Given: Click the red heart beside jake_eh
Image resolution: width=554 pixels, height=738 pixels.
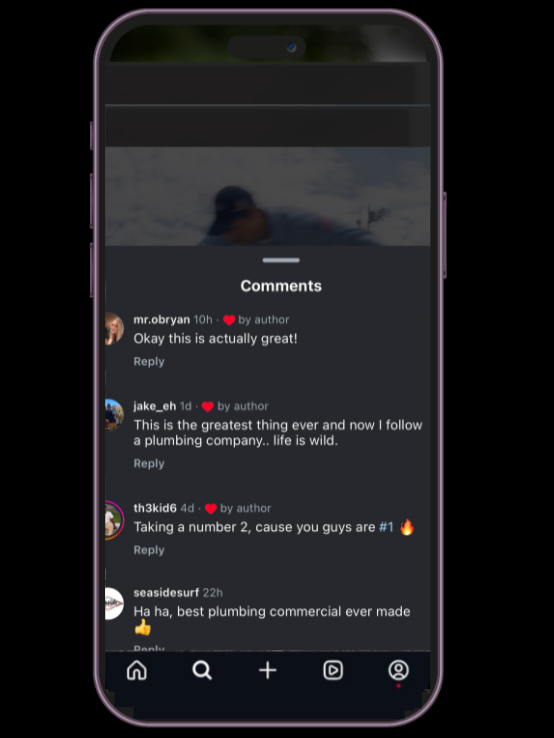Looking at the screenshot, I should [208, 407].
